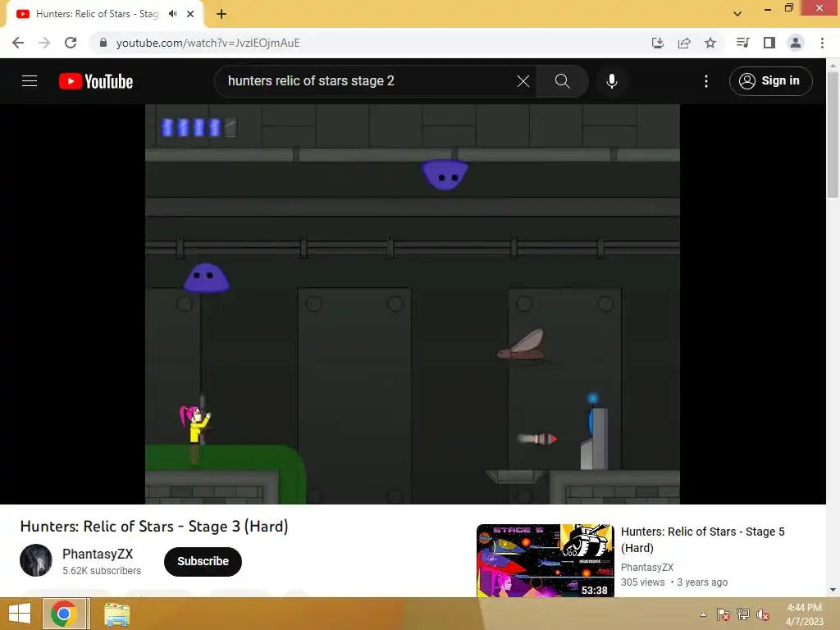The image size is (840, 630).
Task: Open the YouTube hamburger guide menu
Action: (30, 81)
